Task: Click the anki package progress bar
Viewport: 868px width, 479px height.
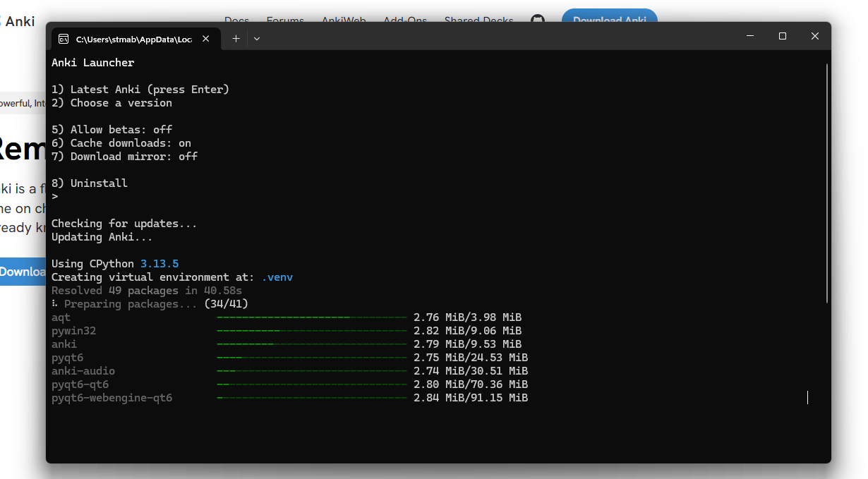Action: [312, 344]
